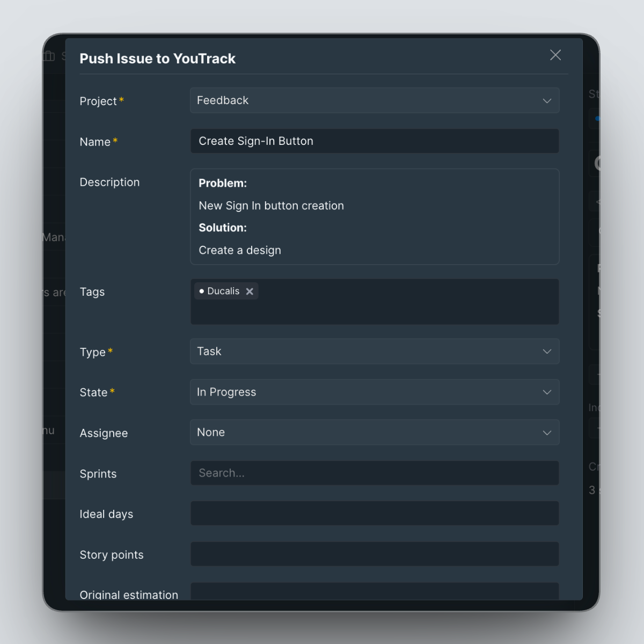The height and width of the screenshot is (644, 644).
Task: Close the Push Issue to YouTrack dialog
Action: click(x=555, y=55)
